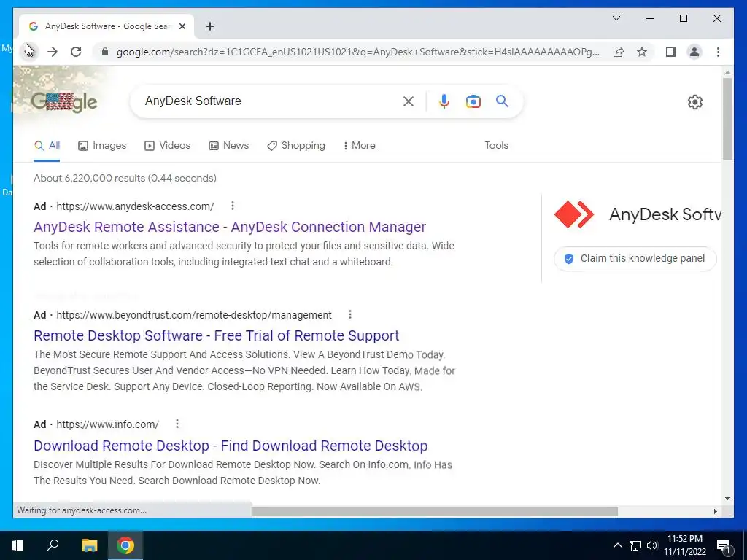Expand the tab search chevron
Image resolution: width=747 pixels, height=560 pixels.
point(616,18)
